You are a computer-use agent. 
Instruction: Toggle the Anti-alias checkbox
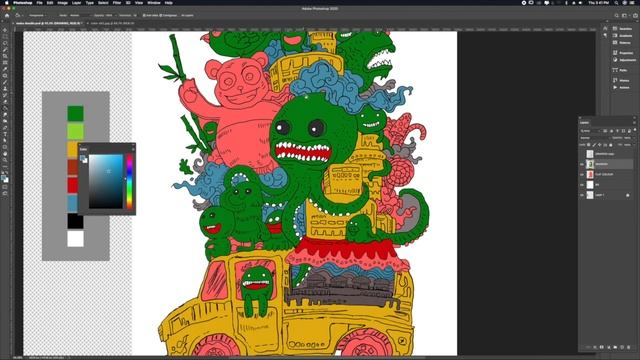(144, 16)
